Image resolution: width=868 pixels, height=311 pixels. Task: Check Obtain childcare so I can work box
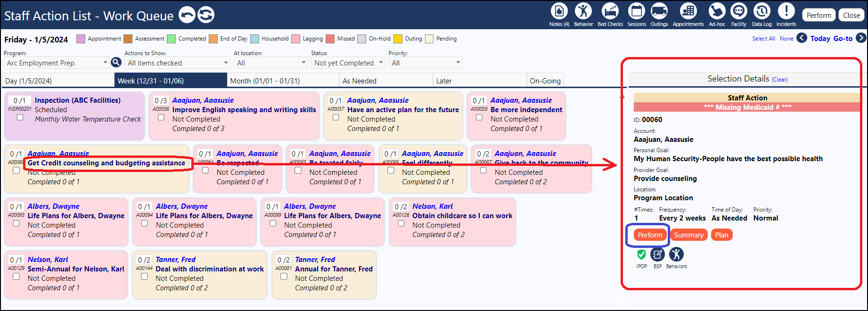(x=401, y=223)
